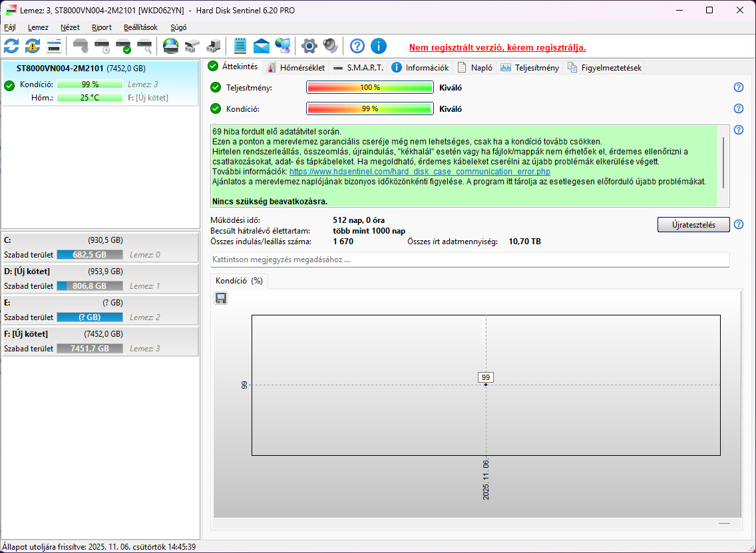The image size is (756, 553).
Task: Switch to the Hőmérséklet tab
Action: coord(296,68)
